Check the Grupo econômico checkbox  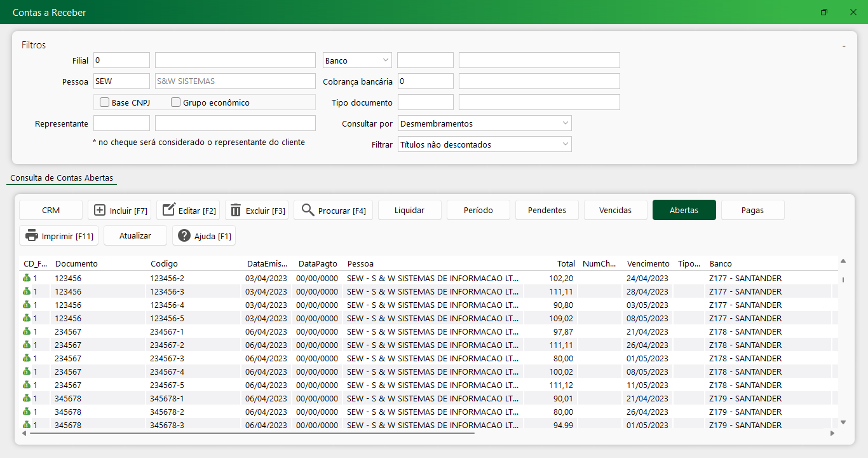176,102
